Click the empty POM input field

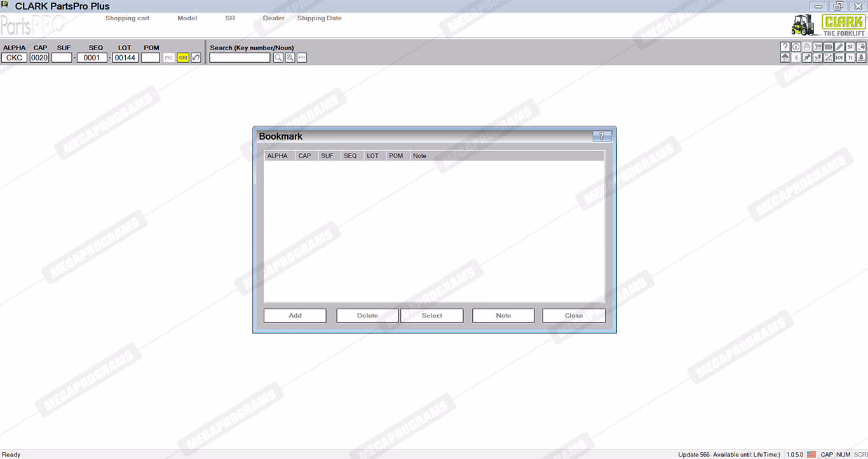pyautogui.click(x=151, y=58)
